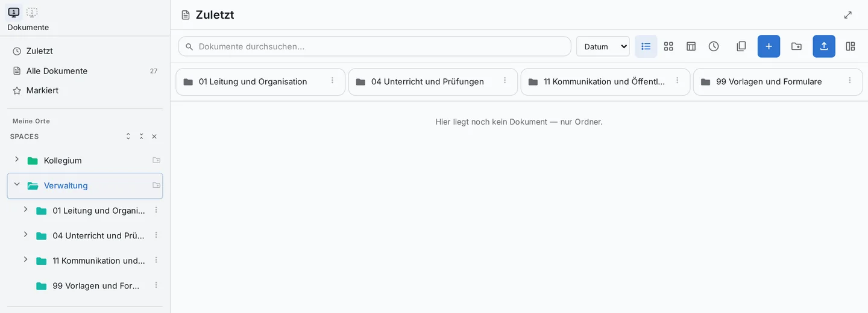Collapse all spaces tree arrows icon
Image resolution: width=868 pixels, height=313 pixels.
tap(141, 137)
